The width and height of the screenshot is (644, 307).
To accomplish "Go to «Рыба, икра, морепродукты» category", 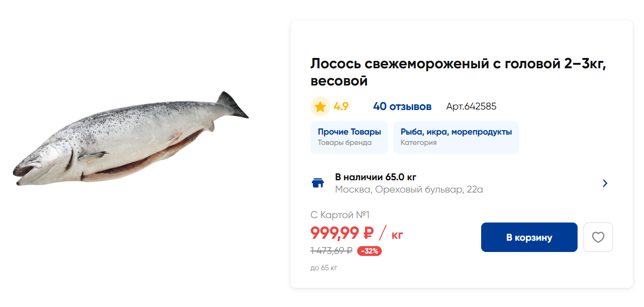I will point(456,137).
